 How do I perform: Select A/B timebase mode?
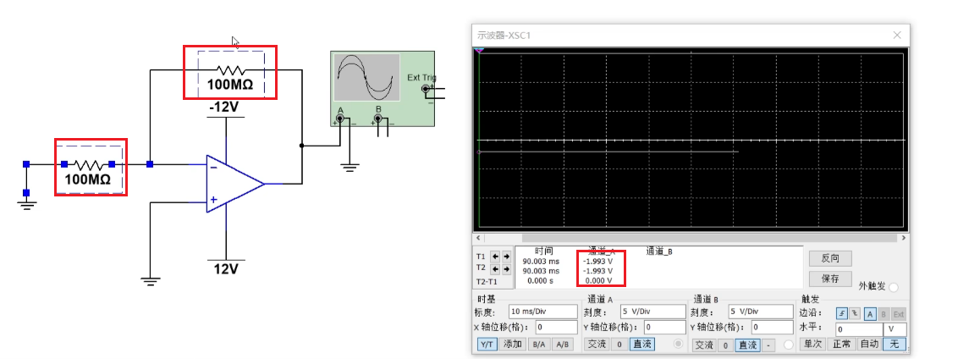(563, 344)
